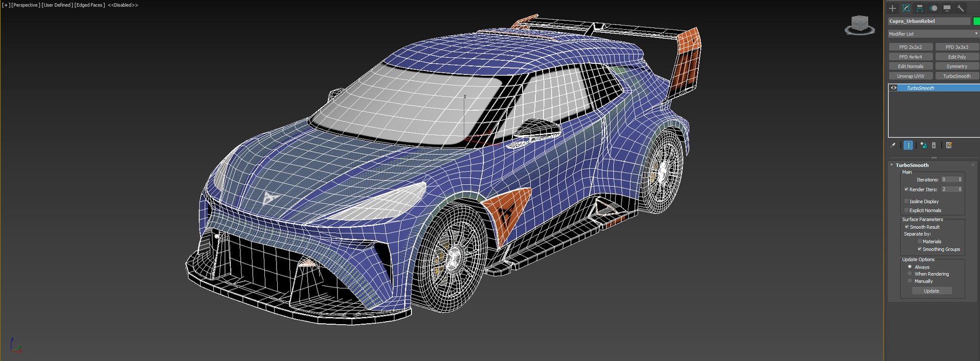
Task: Open the Modify command panel tab
Action: [x=906, y=8]
